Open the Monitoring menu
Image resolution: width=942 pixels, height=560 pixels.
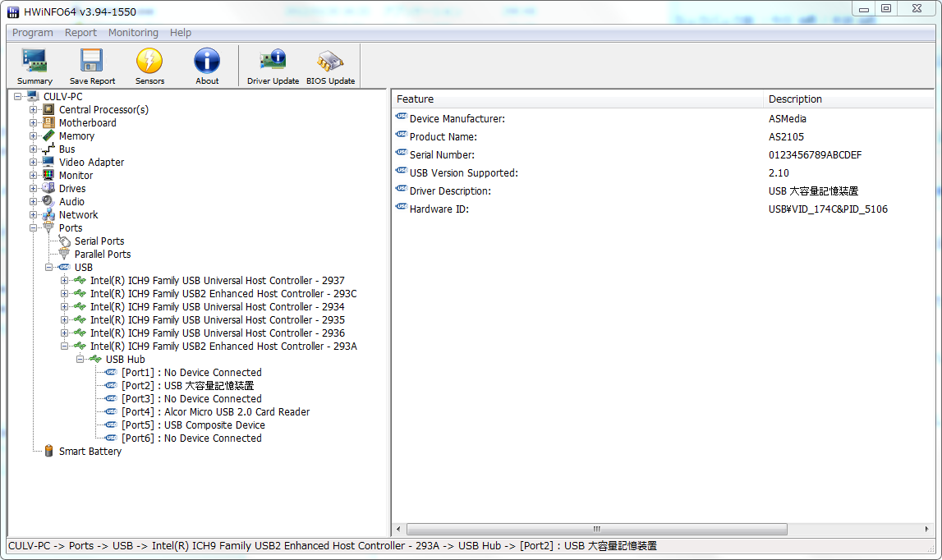[133, 33]
